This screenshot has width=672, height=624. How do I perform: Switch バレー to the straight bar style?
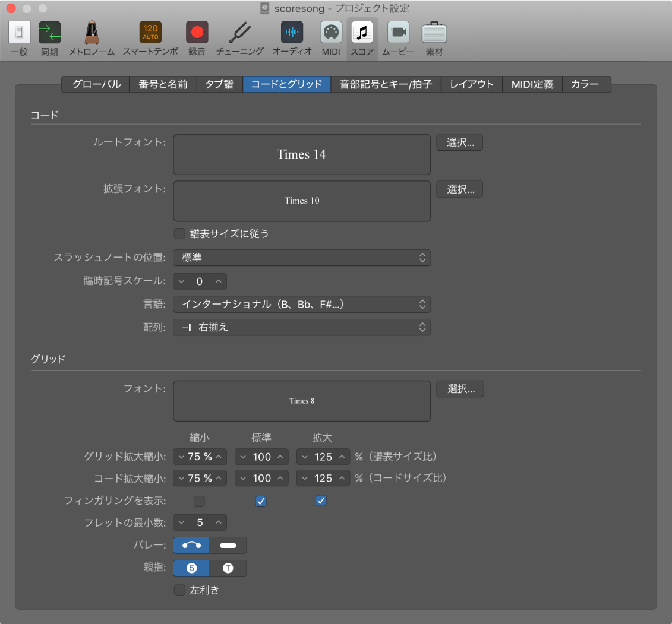coord(228,545)
